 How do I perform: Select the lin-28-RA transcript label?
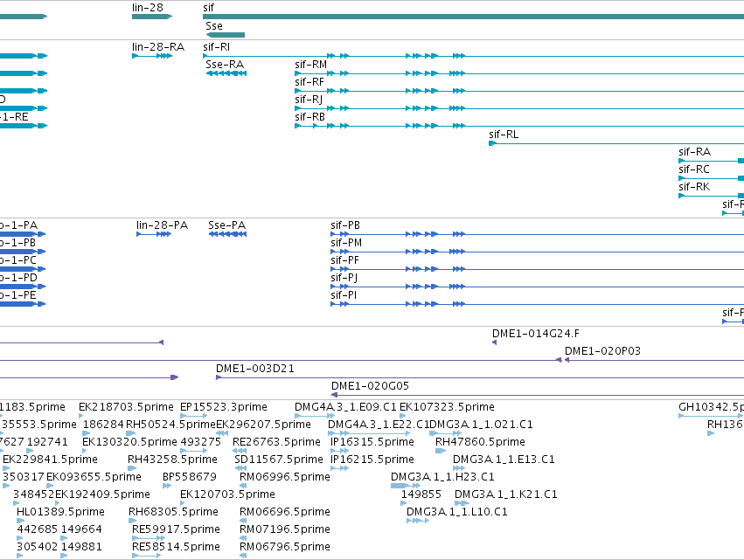coord(158,47)
